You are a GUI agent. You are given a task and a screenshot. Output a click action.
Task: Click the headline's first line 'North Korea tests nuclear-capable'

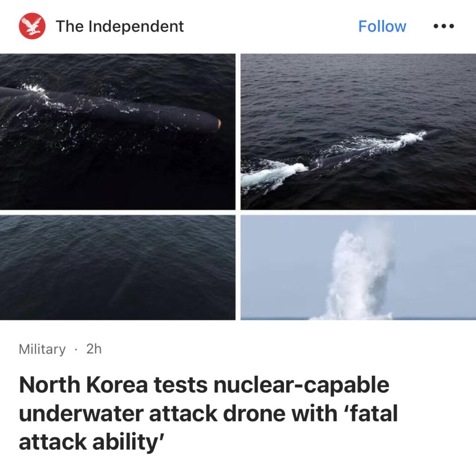[x=204, y=385]
